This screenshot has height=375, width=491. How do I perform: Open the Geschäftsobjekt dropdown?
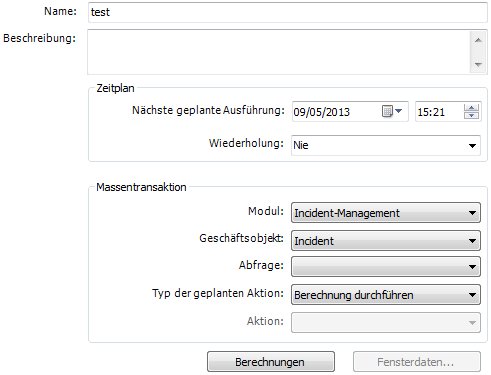pos(386,241)
